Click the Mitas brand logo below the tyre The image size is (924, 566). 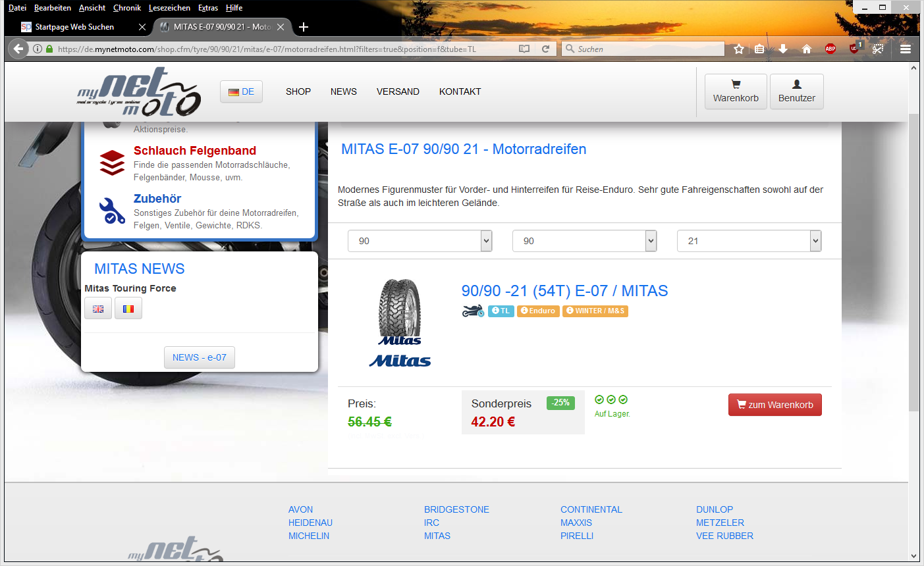pyautogui.click(x=400, y=361)
